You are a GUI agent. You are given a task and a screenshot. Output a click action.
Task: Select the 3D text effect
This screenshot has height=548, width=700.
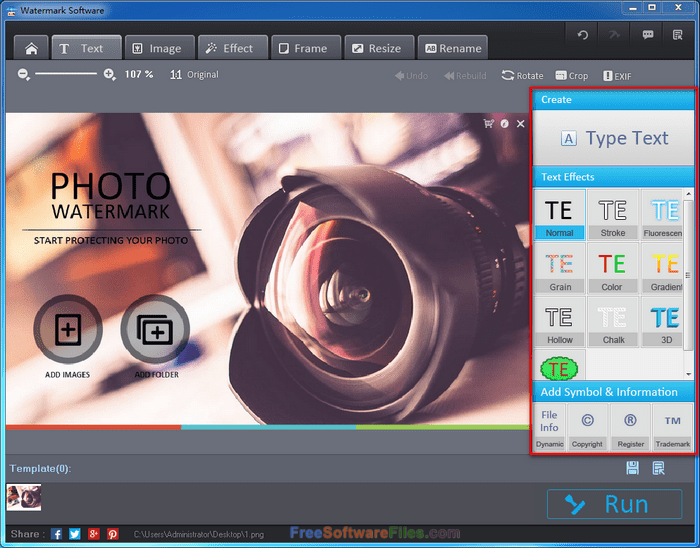[x=662, y=322]
